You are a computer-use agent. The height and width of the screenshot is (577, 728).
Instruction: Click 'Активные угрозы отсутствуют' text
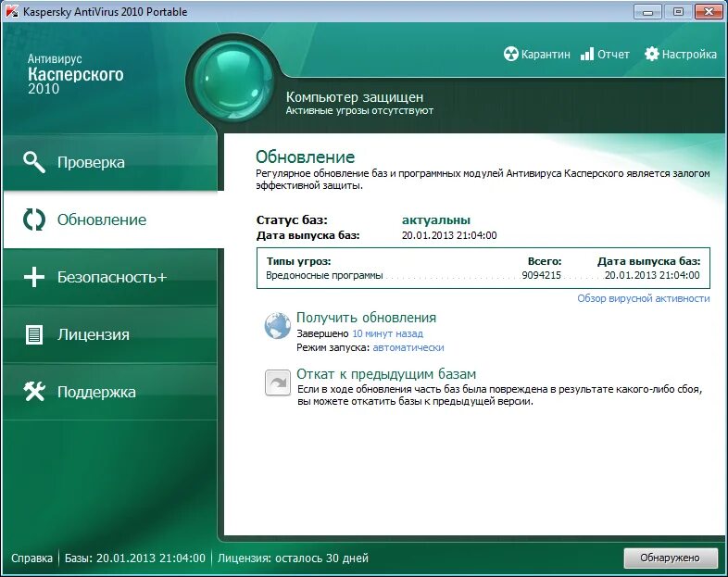coord(359,110)
